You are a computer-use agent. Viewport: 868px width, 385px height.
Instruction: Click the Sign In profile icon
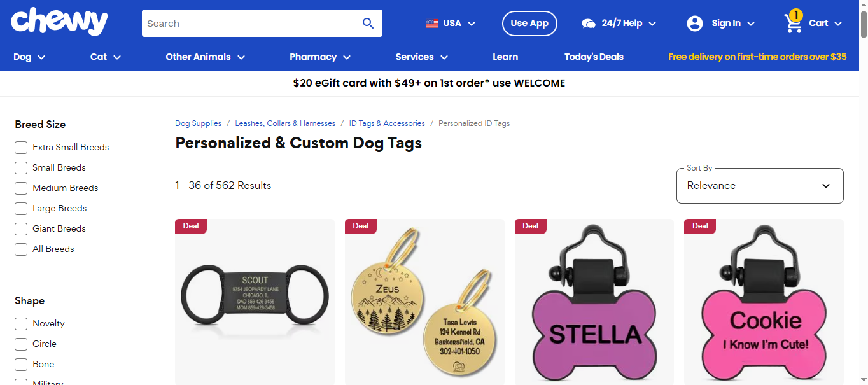(694, 24)
